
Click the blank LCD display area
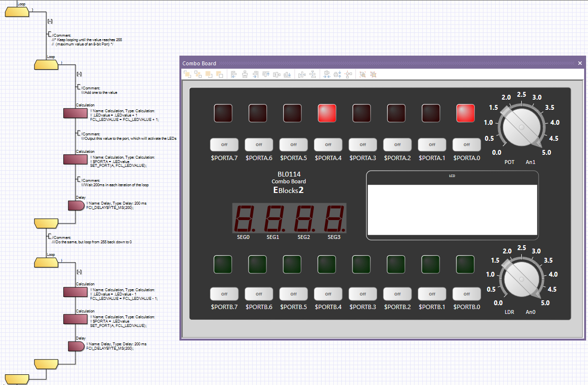[452, 208]
